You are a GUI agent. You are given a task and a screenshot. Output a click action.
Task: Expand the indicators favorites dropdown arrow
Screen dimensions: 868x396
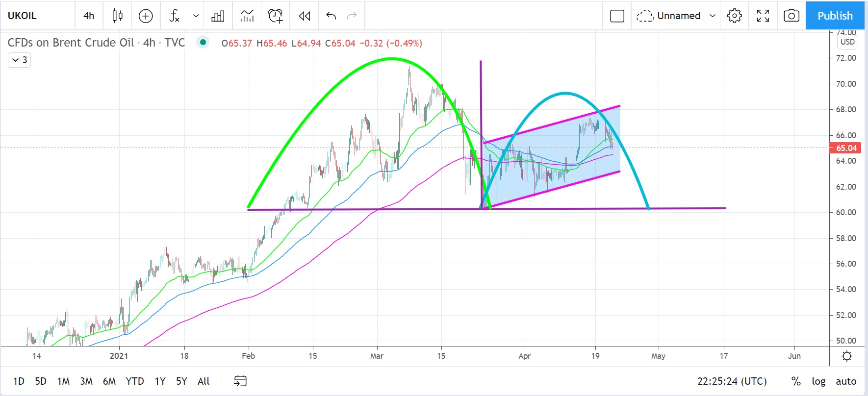pyautogui.click(x=196, y=16)
